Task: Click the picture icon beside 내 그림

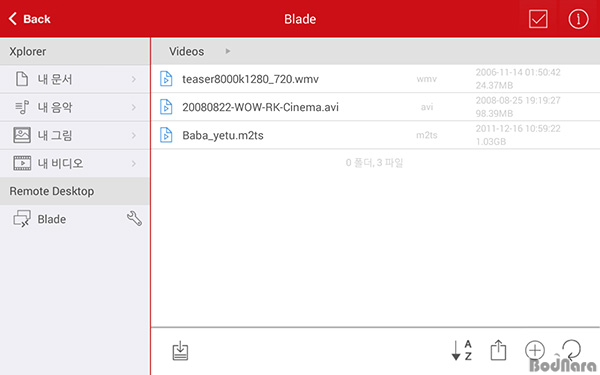Action: tap(22, 135)
